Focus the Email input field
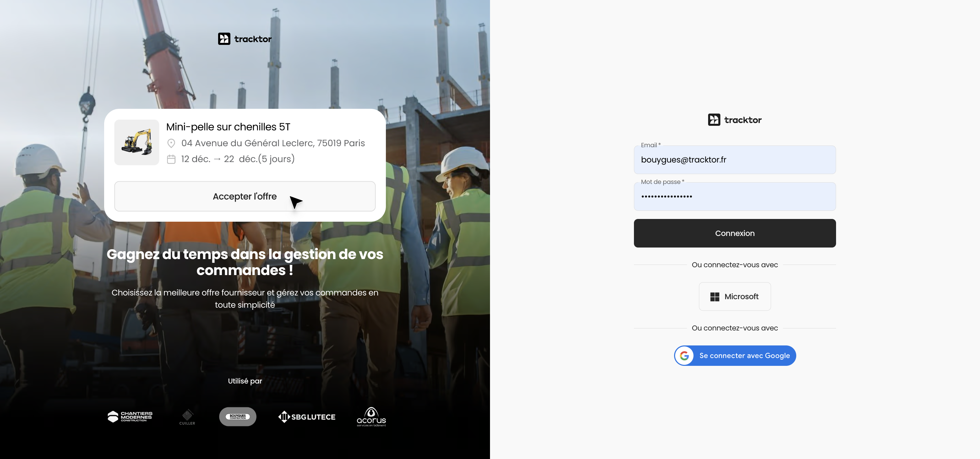The width and height of the screenshot is (980, 459). [x=735, y=159]
